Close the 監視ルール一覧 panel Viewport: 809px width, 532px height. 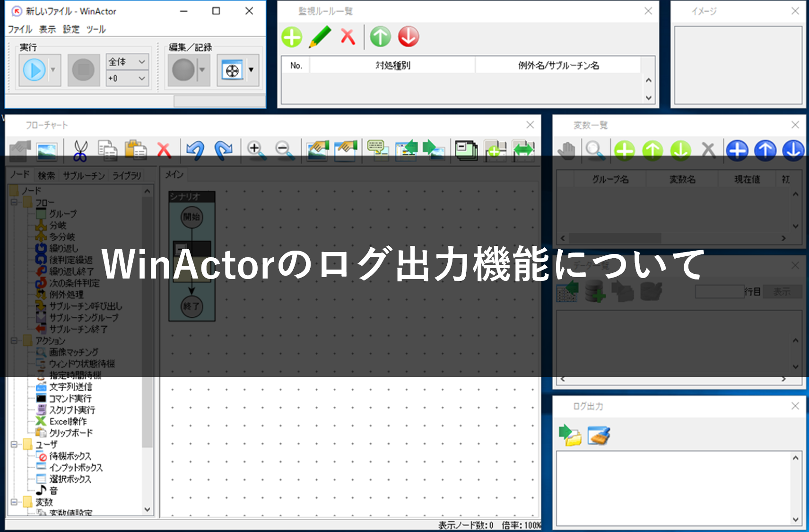pos(648,11)
